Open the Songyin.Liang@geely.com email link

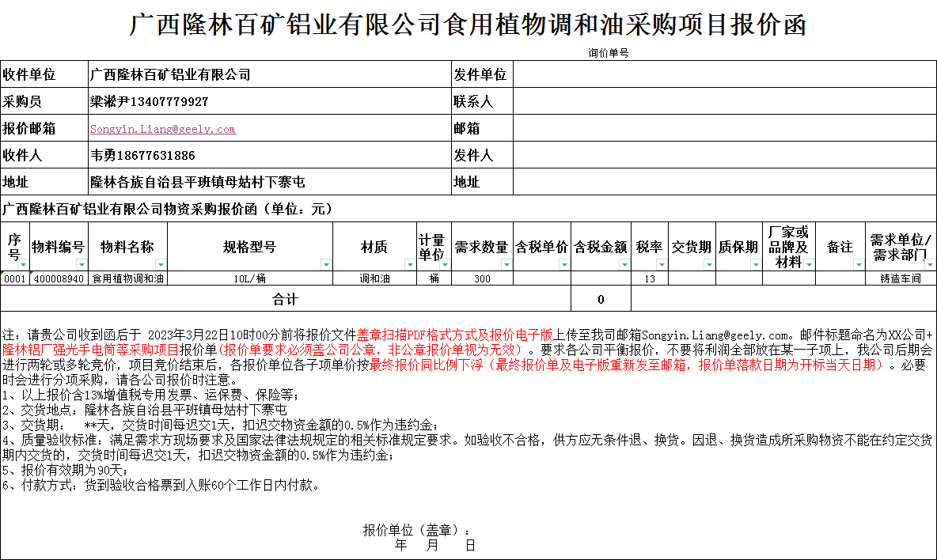[x=162, y=129]
